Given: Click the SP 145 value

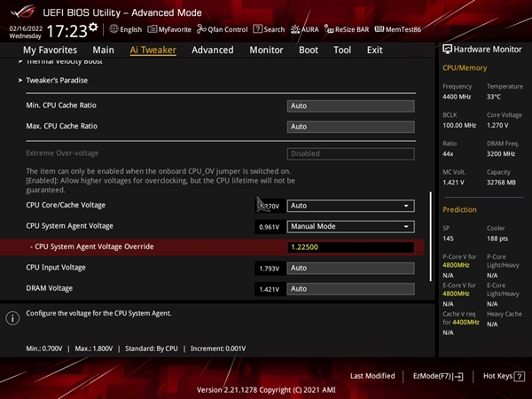Looking at the screenshot, I should [448, 239].
